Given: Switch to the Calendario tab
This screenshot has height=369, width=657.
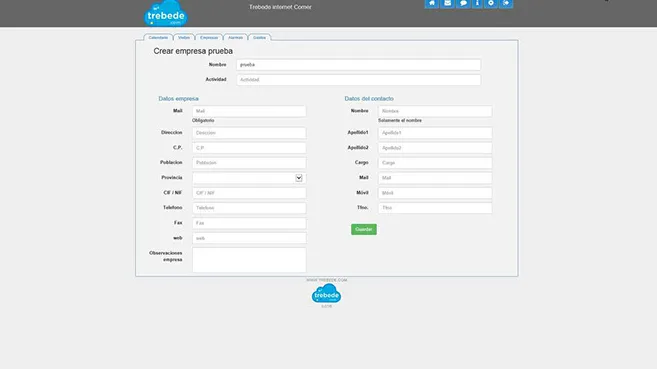Looking at the screenshot, I should click(158, 37).
